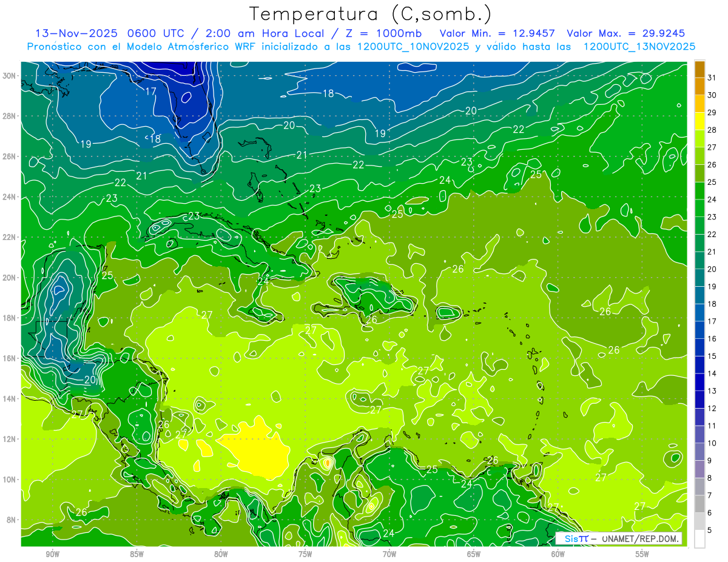Click the 8N latitude axis label
Viewport: 728px width, 562px height.
click(12, 520)
